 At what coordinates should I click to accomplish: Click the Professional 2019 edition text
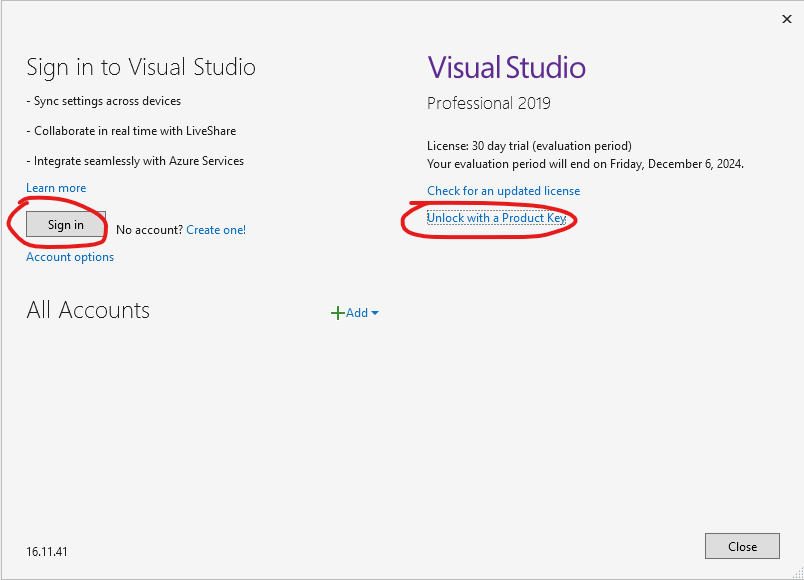tap(489, 103)
